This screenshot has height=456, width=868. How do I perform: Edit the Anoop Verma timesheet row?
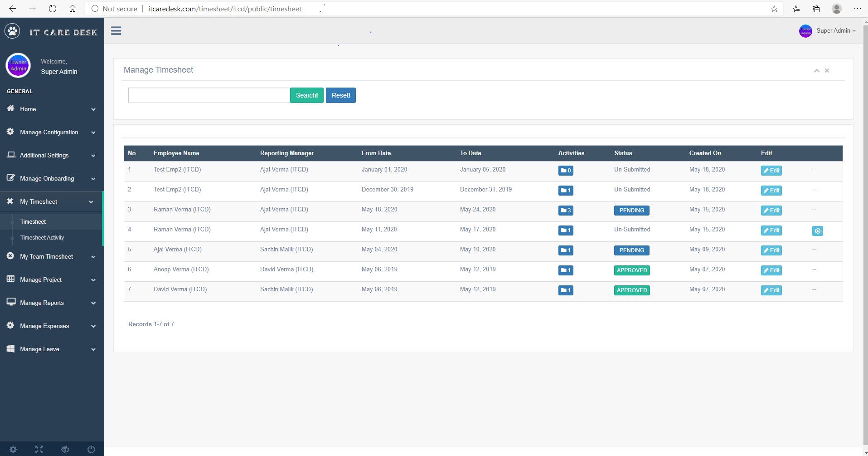pos(771,270)
